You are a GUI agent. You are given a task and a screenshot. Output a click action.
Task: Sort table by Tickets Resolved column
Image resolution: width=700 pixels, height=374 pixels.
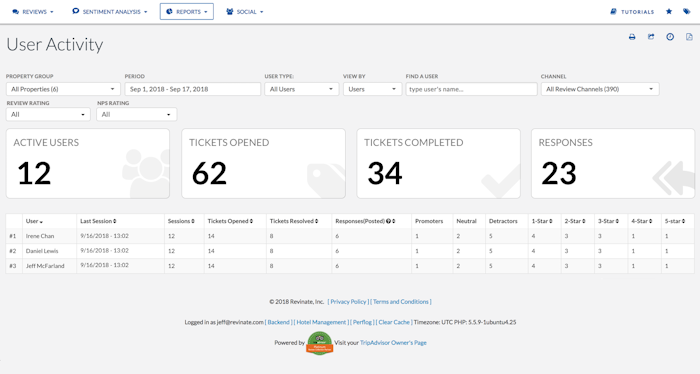(x=294, y=221)
